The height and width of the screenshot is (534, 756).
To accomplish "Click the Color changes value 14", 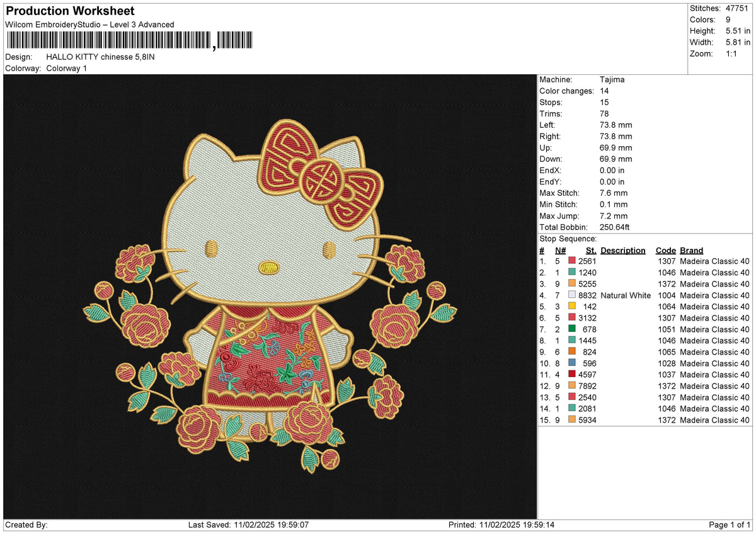I will [x=605, y=91].
